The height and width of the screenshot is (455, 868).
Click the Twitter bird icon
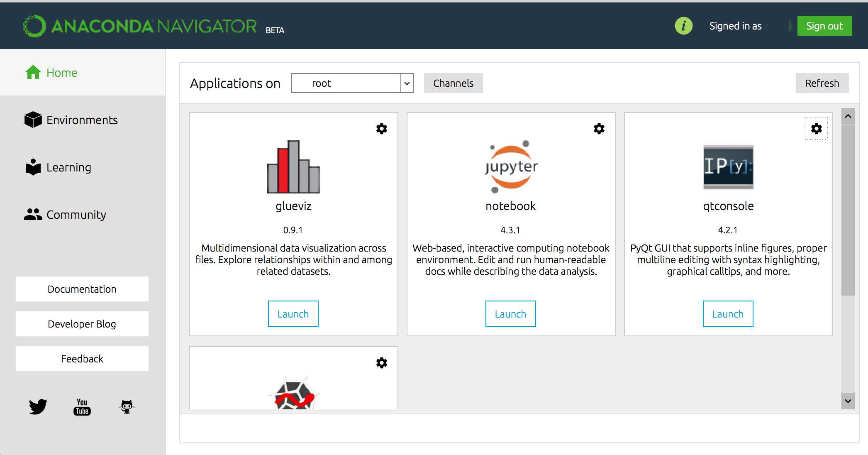pos(38,406)
